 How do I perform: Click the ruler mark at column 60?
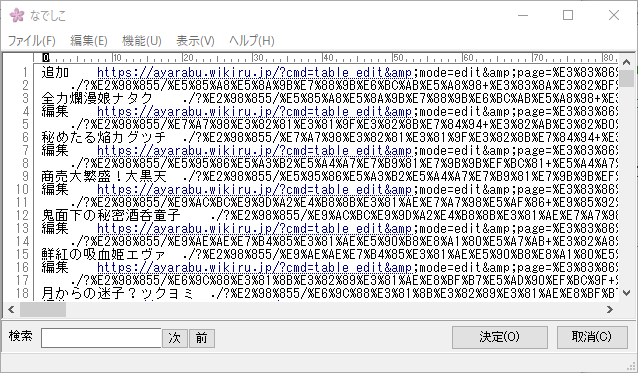point(469,58)
